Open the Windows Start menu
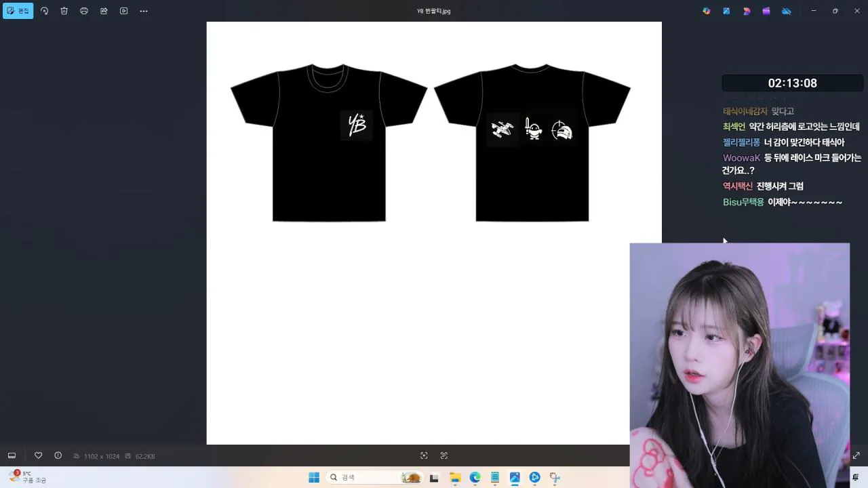The width and height of the screenshot is (868, 488). click(x=314, y=477)
